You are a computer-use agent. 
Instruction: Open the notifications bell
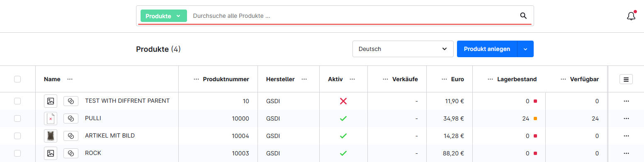coord(631,16)
